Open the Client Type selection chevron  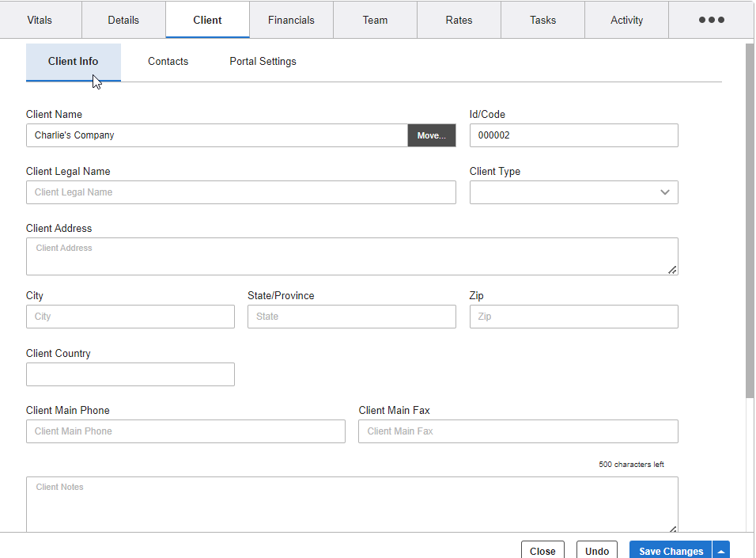point(665,192)
